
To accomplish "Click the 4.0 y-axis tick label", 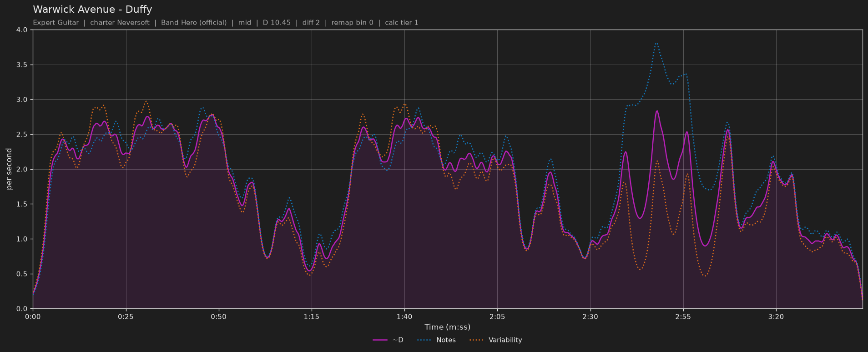I will 22,30.
